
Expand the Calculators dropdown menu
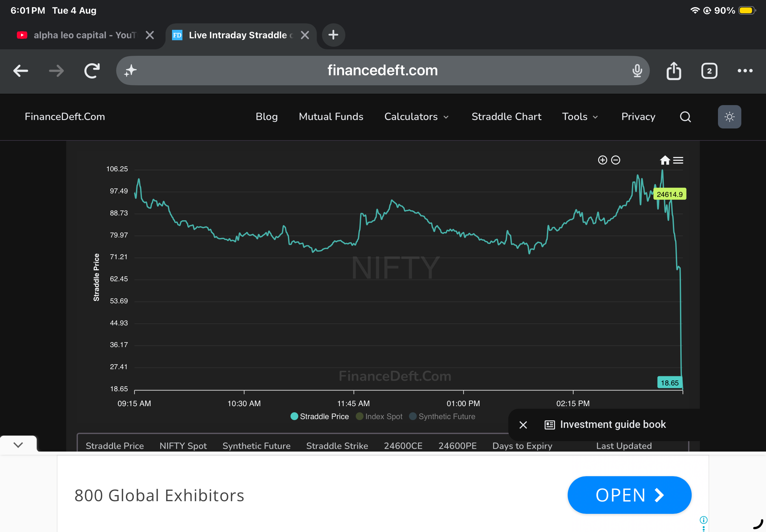[x=416, y=117]
